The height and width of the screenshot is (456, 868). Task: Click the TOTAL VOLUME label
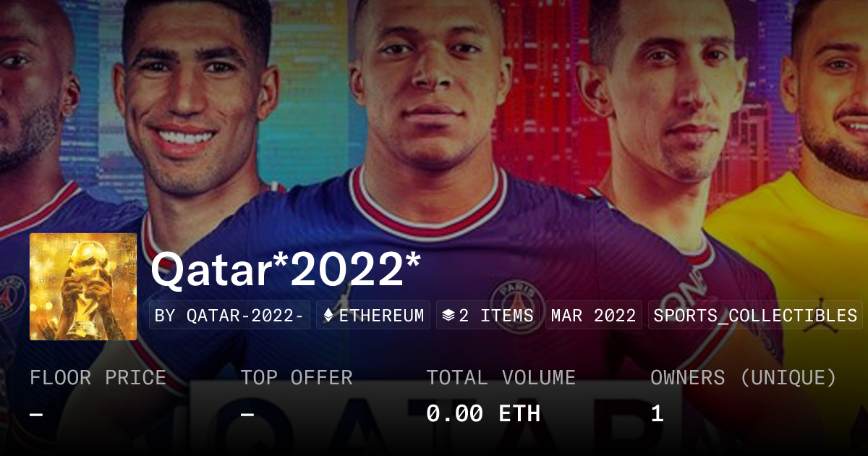point(501,378)
